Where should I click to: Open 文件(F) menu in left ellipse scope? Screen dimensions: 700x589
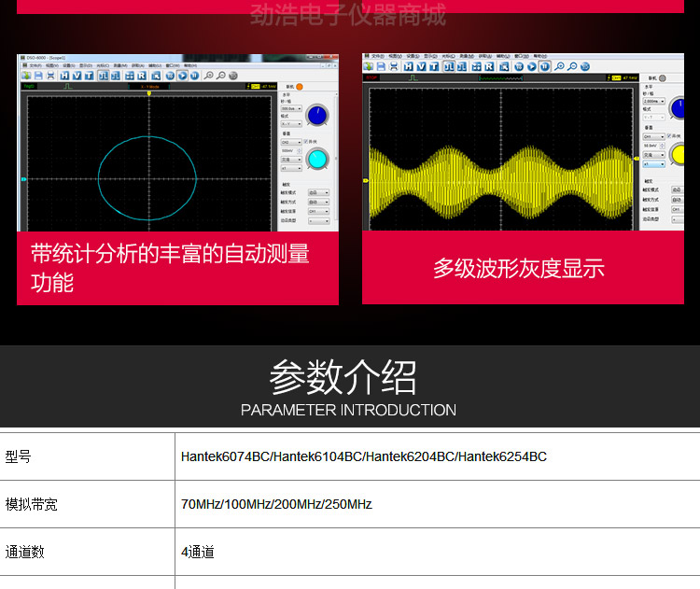[x=35, y=65]
